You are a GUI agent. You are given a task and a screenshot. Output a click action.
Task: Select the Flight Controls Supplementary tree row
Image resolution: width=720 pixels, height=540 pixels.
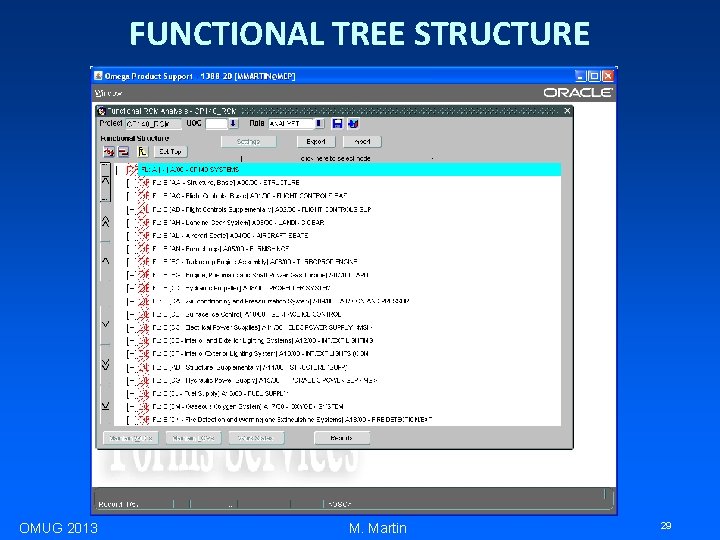coord(261,209)
